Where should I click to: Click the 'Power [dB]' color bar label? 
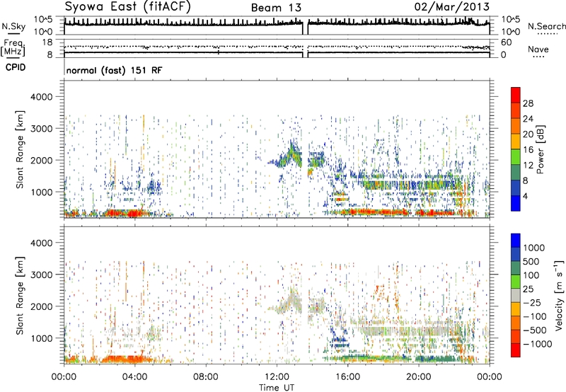pos(540,149)
